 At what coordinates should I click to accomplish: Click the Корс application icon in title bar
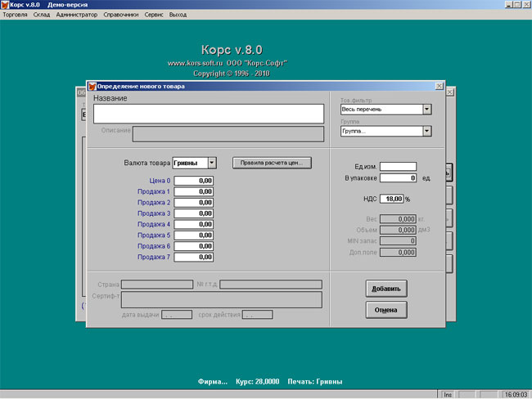click(5, 5)
